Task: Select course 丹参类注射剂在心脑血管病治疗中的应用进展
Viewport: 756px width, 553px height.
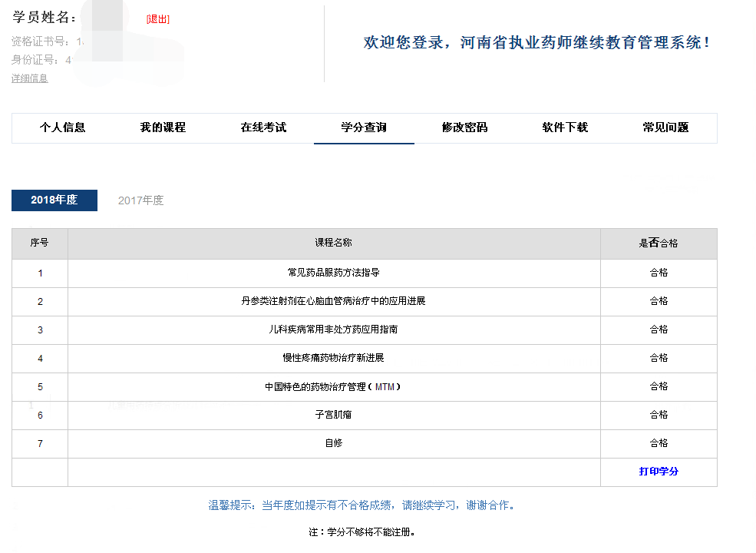Action: pos(333,301)
